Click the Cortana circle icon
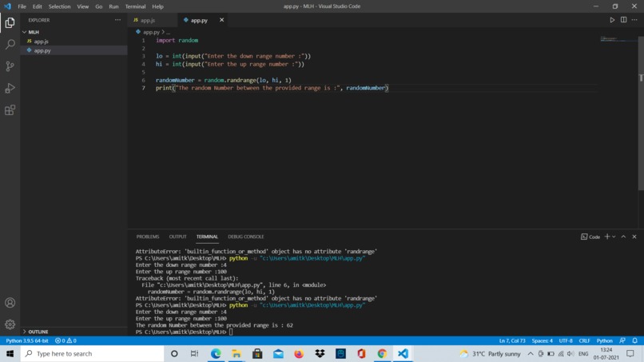 tap(174, 353)
